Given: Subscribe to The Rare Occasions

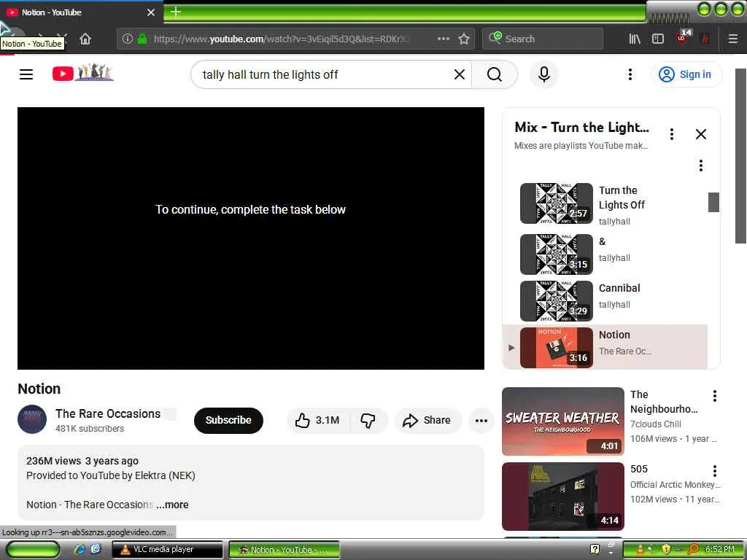Looking at the screenshot, I should (228, 420).
